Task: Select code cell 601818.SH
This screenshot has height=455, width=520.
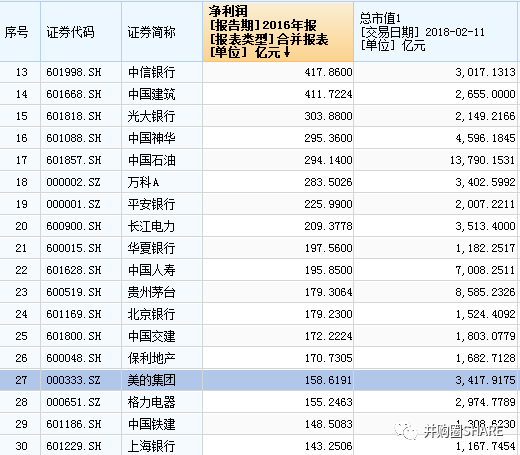Action: (x=81, y=116)
